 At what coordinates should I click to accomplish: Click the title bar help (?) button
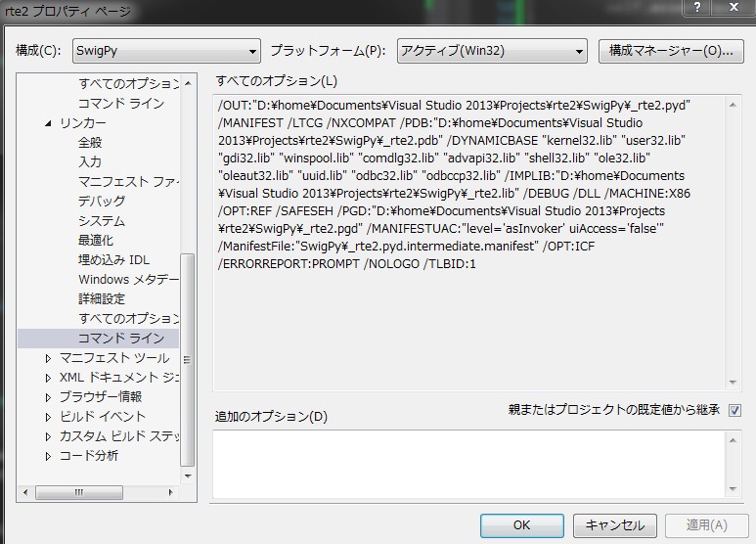tap(697, 7)
